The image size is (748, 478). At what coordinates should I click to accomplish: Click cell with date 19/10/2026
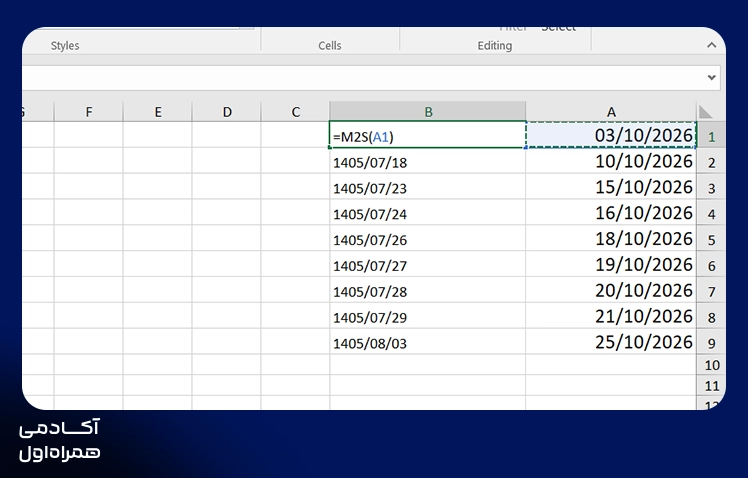pos(611,265)
